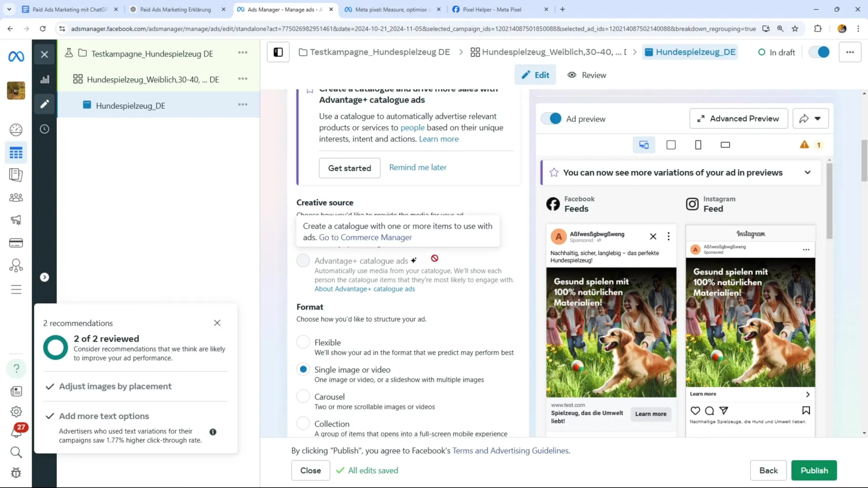The height and width of the screenshot is (488, 868).
Task: Open the Help question mark icon
Action: tap(16, 369)
